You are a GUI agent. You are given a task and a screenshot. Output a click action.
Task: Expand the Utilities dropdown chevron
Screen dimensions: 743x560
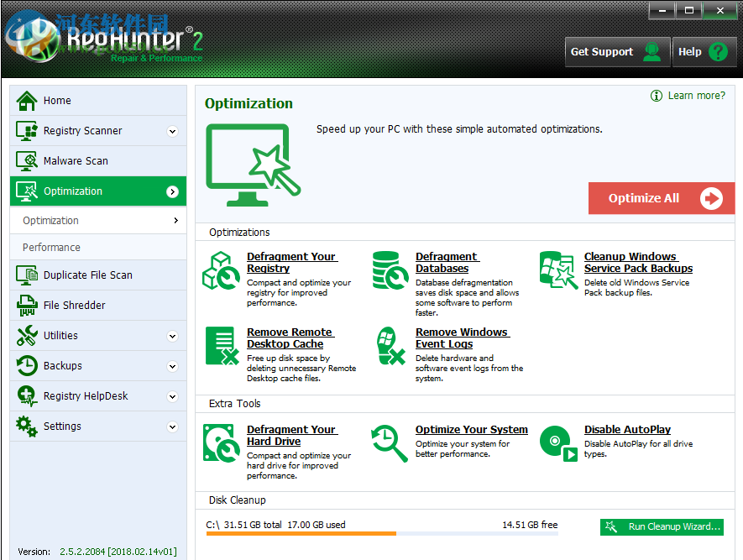click(x=172, y=337)
